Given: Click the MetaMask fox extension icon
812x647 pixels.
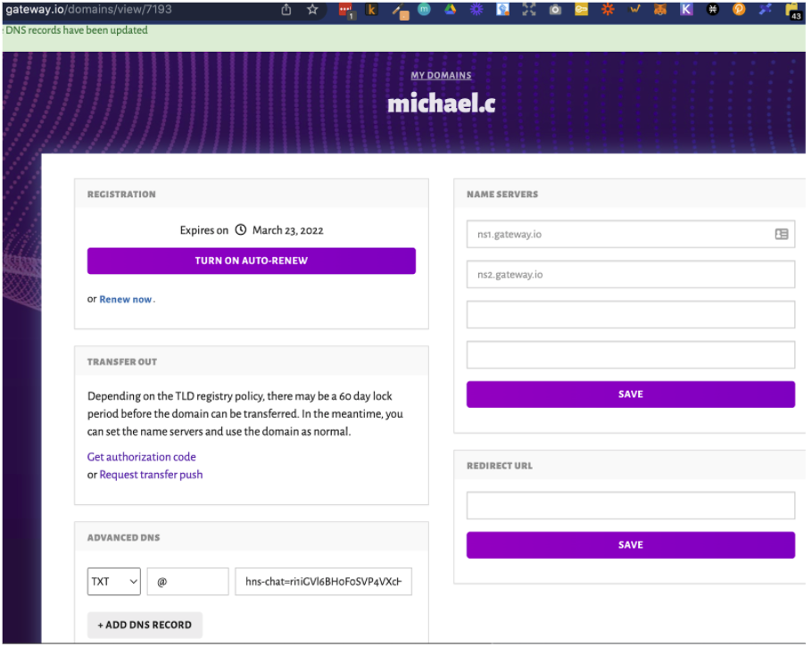Looking at the screenshot, I should (x=659, y=10).
